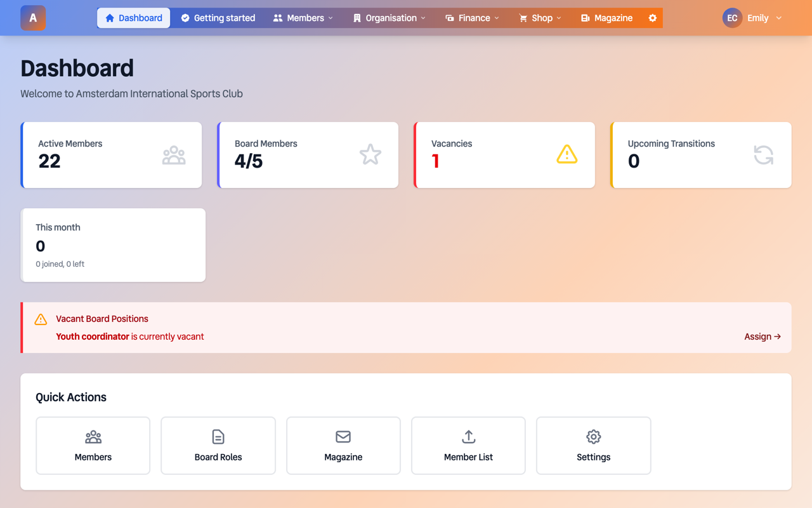
Task: Open the Board Roles quick action
Action: 218,446
